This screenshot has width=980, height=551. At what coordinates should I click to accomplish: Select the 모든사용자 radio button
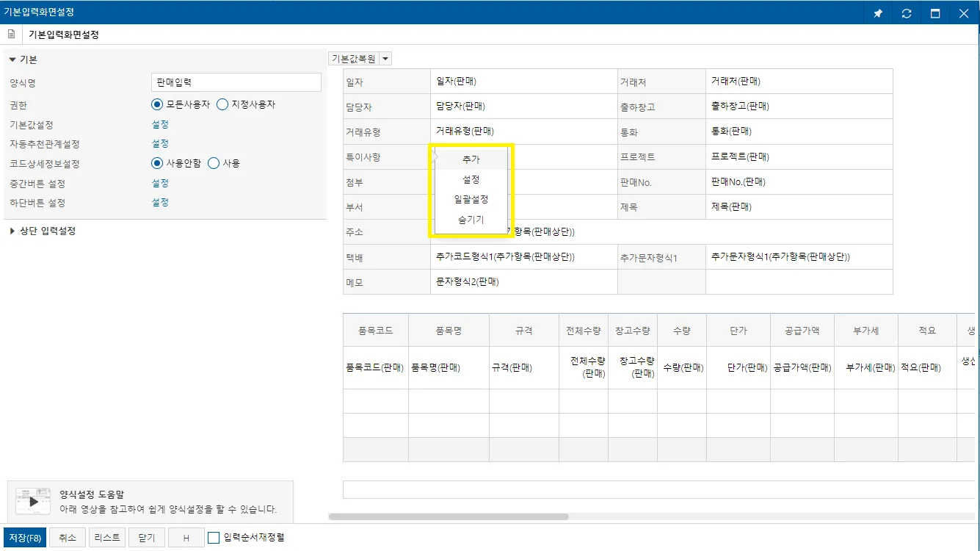click(156, 104)
